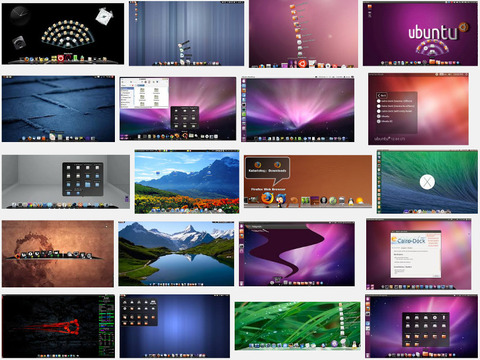The width and height of the screenshot is (480, 360).
Task: Select the rusty Debian swirl dock thumbnail
Action: click(58, 253)
